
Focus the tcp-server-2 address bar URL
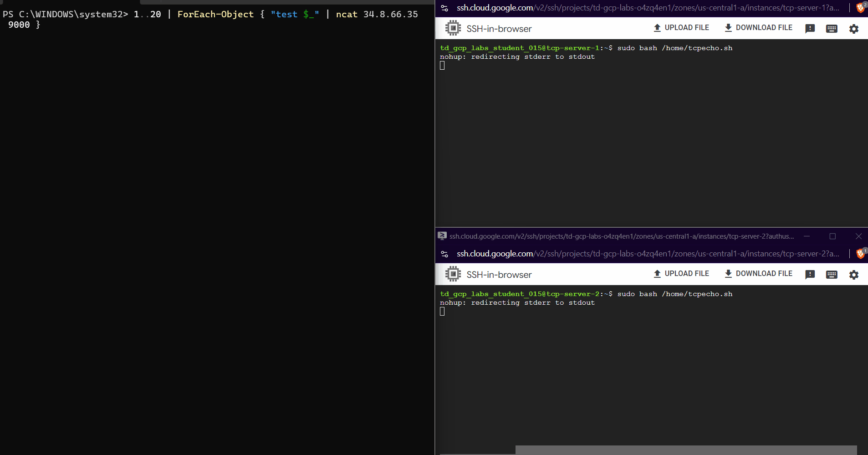click(x=648, y=254)
